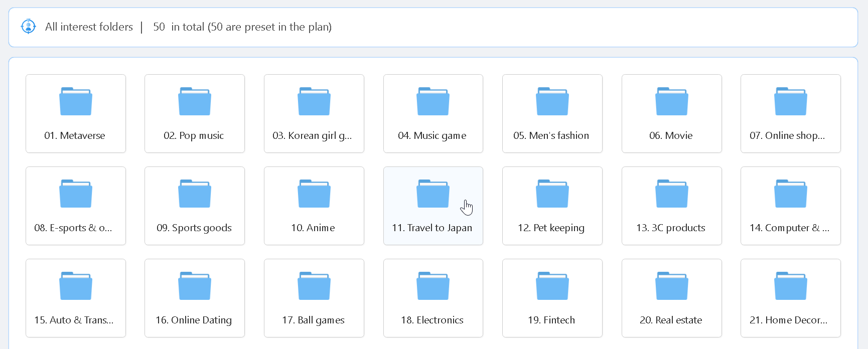The image size is (868, 349).
Task: Click the 14. Computer & ... folder
Action: tap(790, 206)
